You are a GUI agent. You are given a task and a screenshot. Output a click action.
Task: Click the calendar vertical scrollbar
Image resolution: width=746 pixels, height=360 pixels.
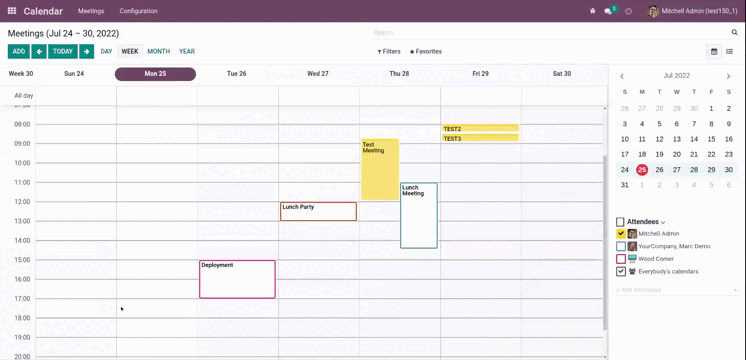pos(605,243)
